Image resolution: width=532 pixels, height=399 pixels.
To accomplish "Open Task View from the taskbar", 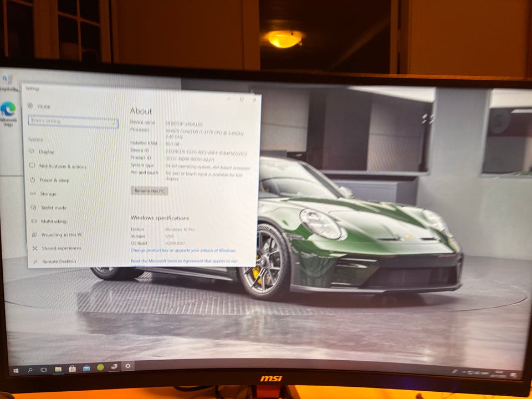I will tap(44, 370).
